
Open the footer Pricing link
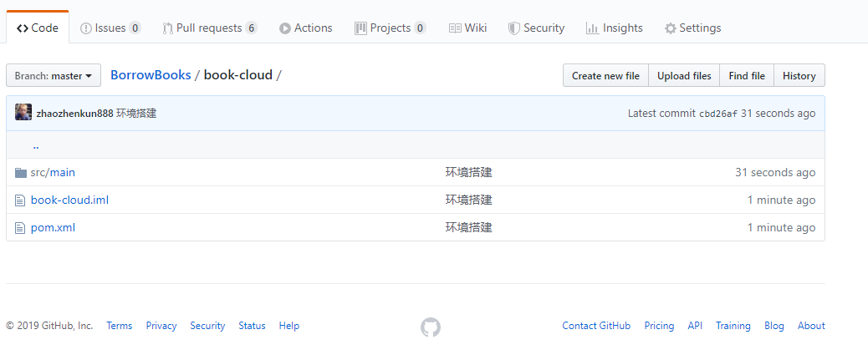point(659,326)
